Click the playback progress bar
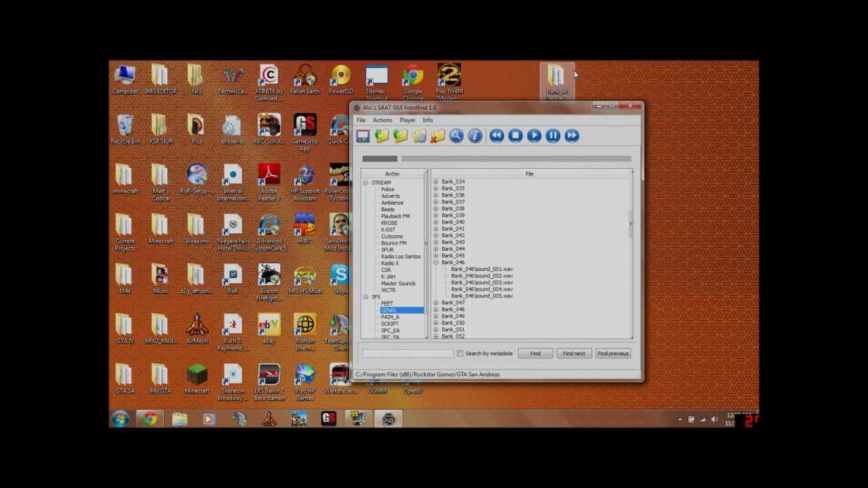The height and width of the screenshot is (488, 868). click(516, 159)
